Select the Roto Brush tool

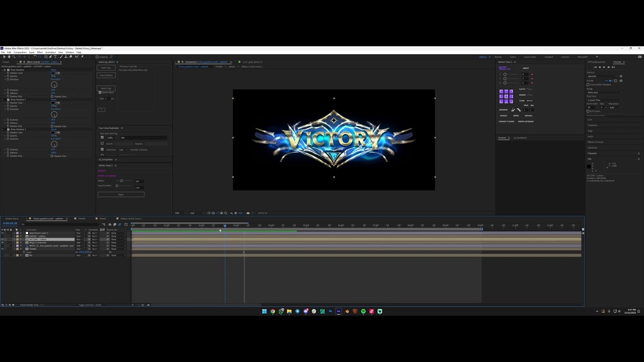pos(76,57)
